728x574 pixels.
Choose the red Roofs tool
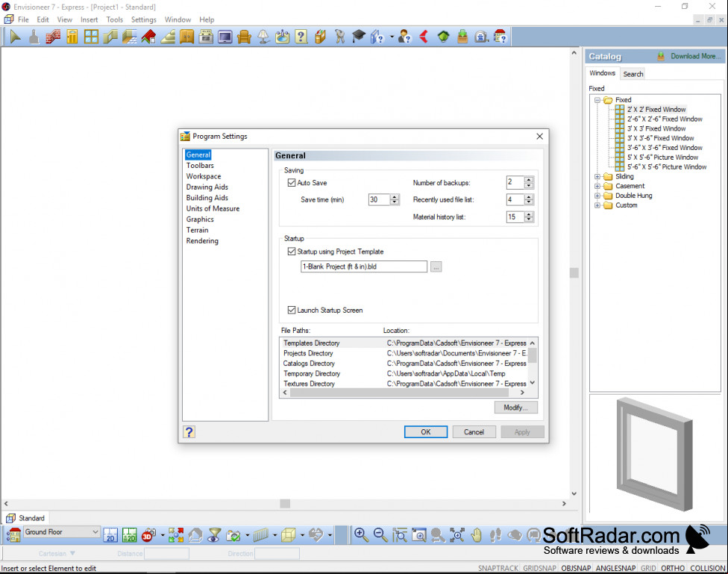click(148, 37)
